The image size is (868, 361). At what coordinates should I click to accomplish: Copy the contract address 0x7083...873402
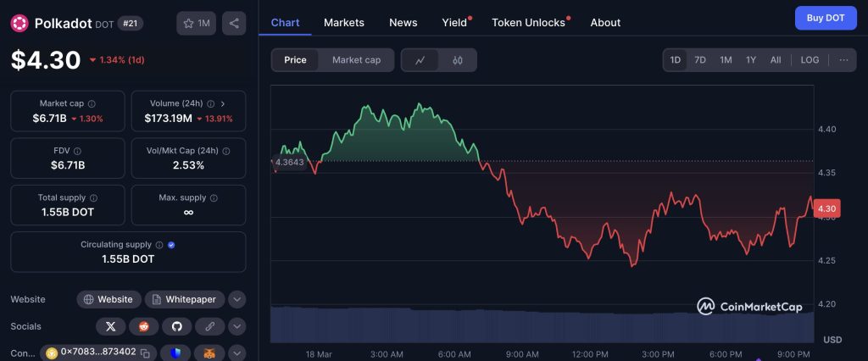(x=145, y=352)
